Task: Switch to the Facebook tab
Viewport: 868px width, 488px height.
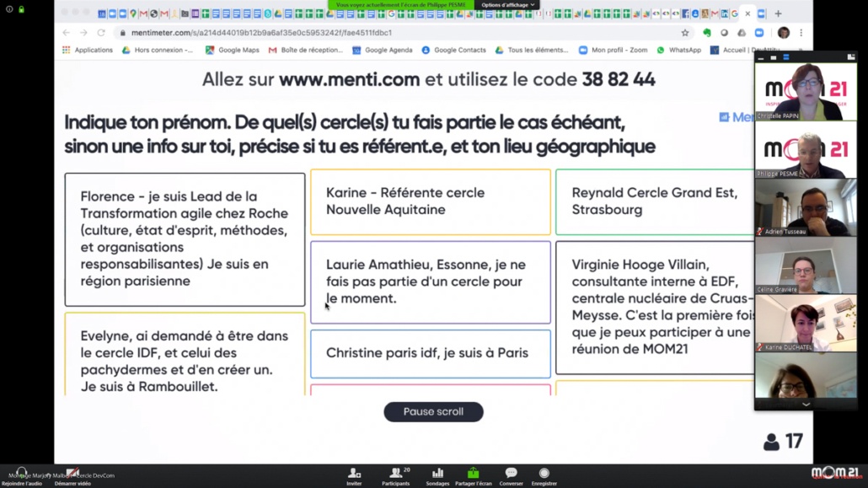Action: point(685,13)
